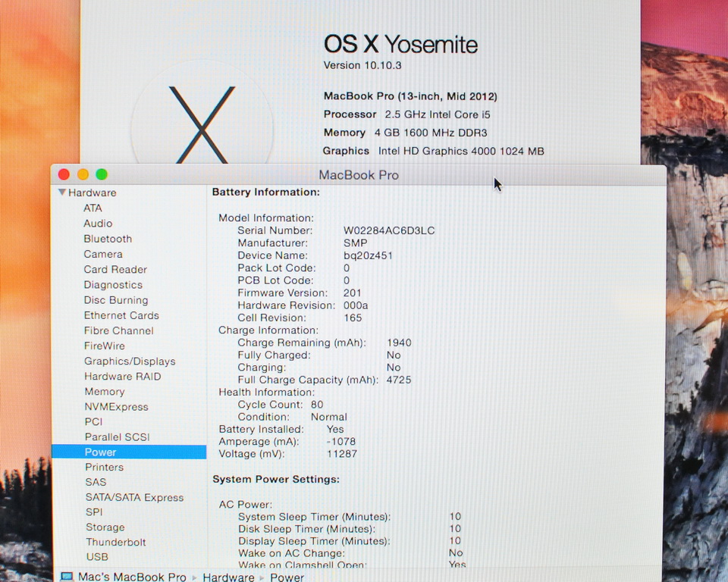Click Hardware Revision value 000a

click(x=356, y=305)
